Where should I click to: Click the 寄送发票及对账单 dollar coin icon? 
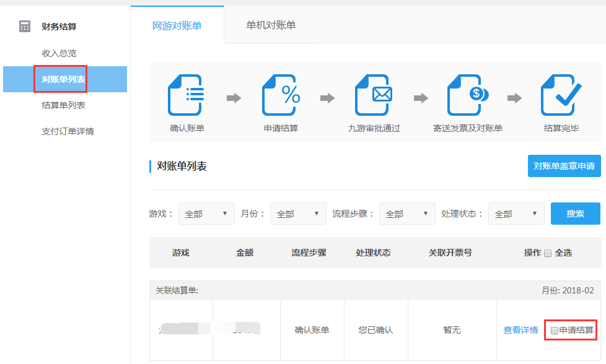pyautogui.click(x=467, y=95)
